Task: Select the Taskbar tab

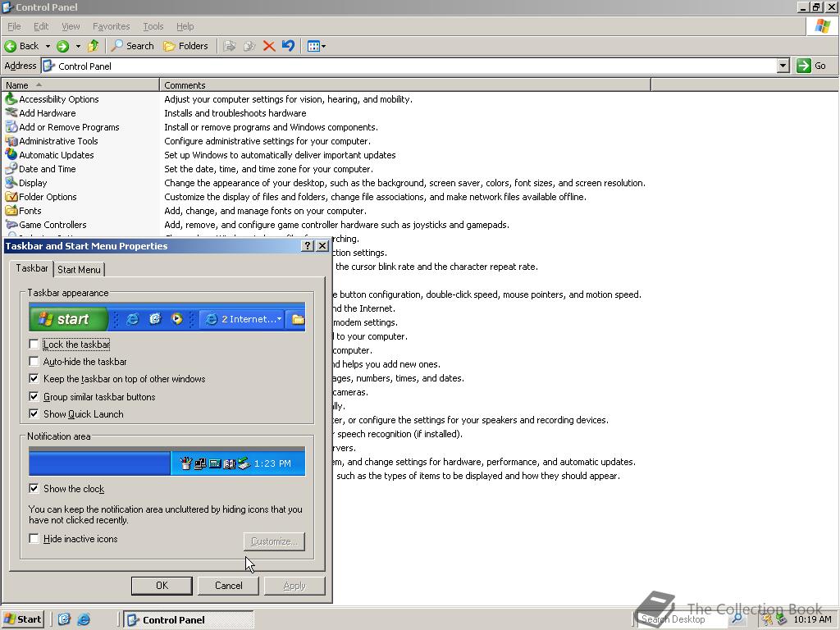Action: click(x=32, y=268)
